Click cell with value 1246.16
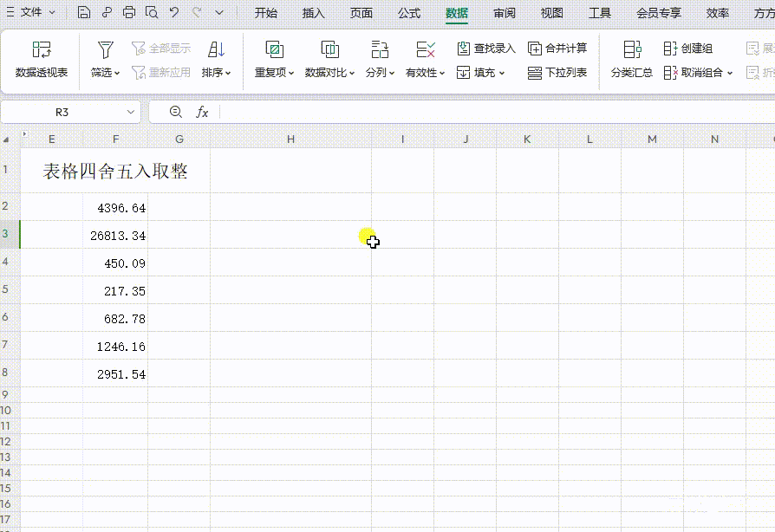This screenshot has width=775, height=532. click(115, 346)
